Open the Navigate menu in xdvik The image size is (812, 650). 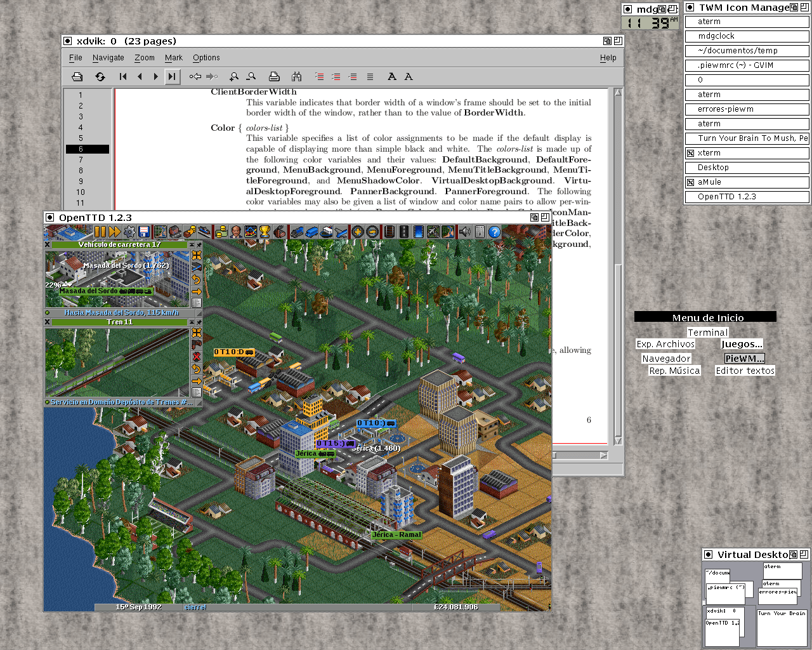(x=108, y=58)
